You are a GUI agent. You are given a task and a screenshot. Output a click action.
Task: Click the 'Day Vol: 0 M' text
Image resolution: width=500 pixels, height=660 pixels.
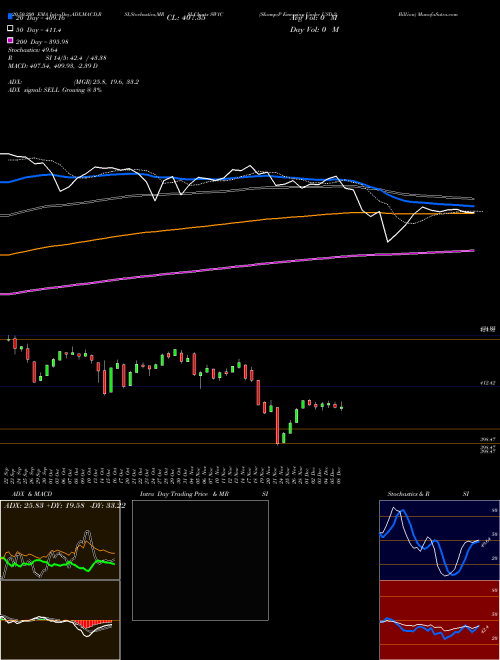[x=314, y=29]
